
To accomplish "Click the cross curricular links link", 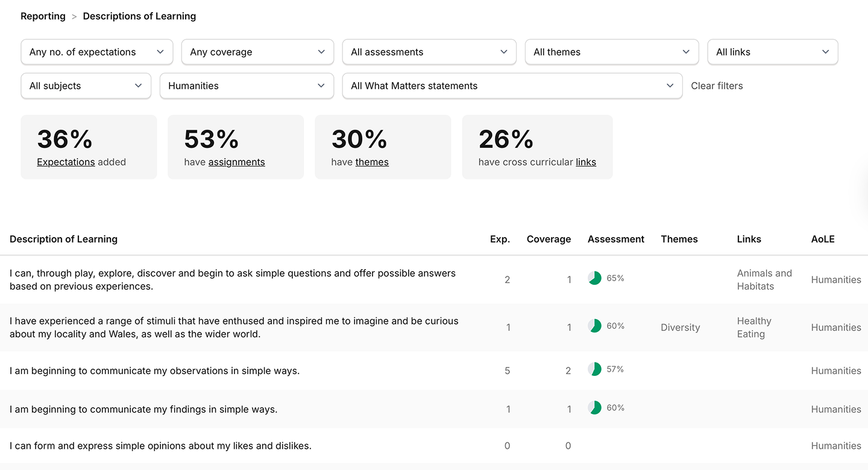I will click(585, 162).
